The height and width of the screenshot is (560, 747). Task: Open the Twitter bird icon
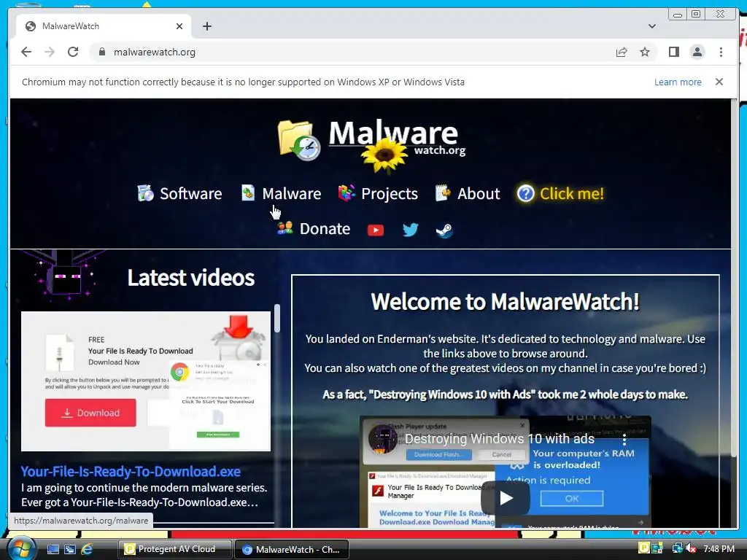pos(410,230)
